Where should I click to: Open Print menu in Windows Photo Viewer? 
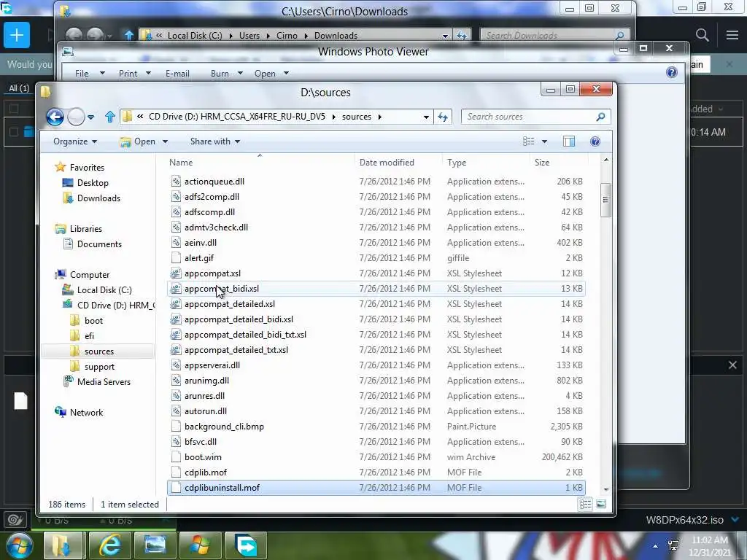coord(128,74)
